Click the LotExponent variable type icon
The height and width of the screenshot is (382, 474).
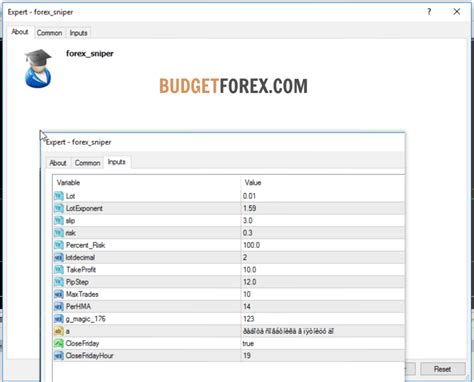[59, 208]
